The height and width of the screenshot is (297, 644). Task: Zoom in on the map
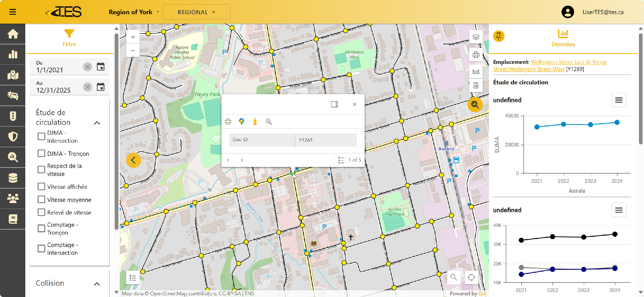point(133,37)
